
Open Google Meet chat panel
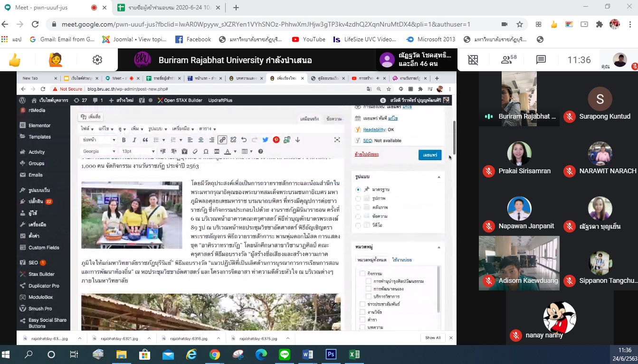click(541, 60)
